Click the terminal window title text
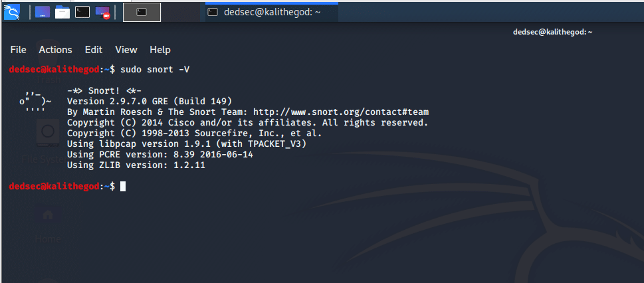The image size is (644, 283). [552, 32]
